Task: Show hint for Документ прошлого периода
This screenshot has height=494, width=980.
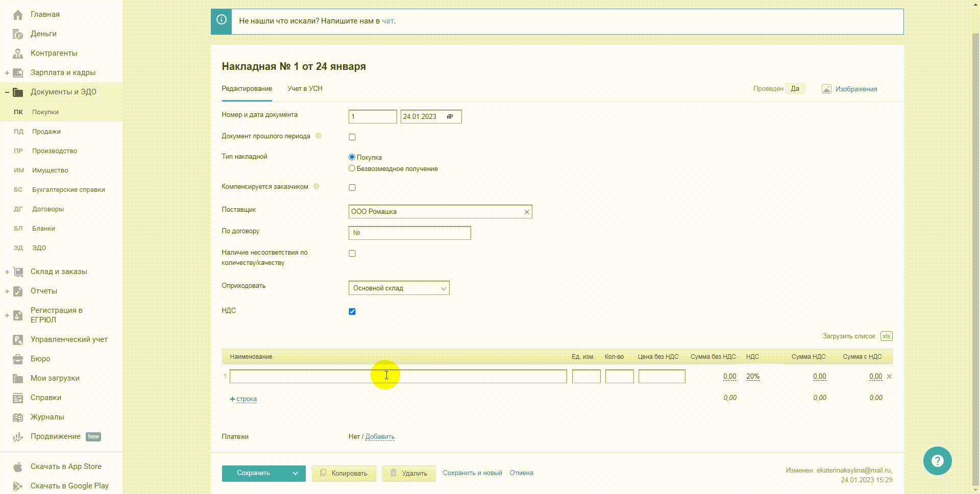Action: (318, 136)
